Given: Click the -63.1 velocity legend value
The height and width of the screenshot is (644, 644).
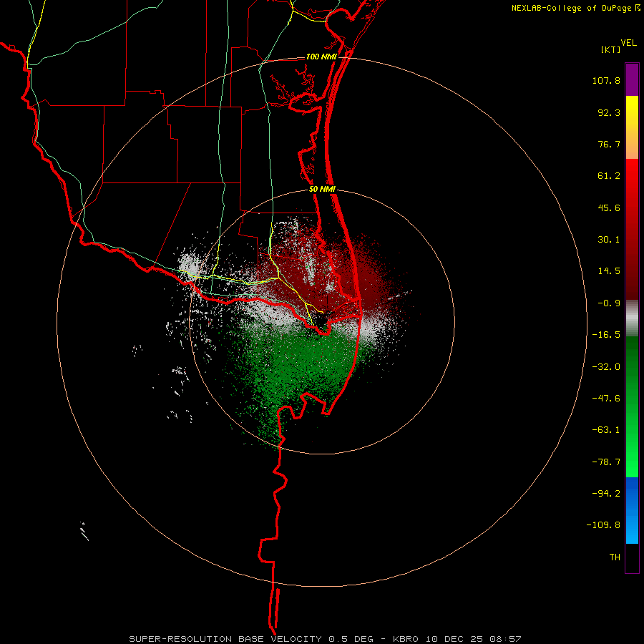Looking at the screenshot, I should pyautogui.click(x=606, y=430).
